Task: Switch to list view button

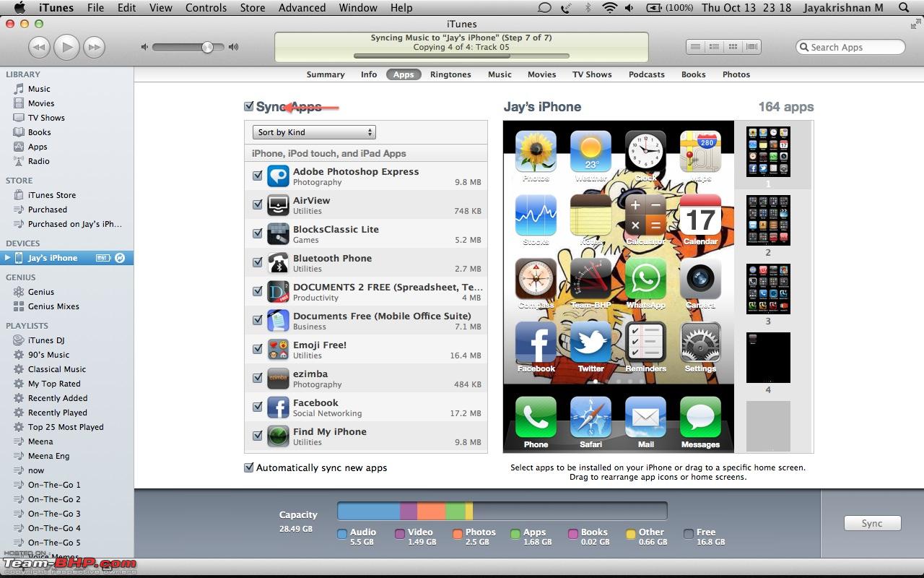Action: click(695, 47)
